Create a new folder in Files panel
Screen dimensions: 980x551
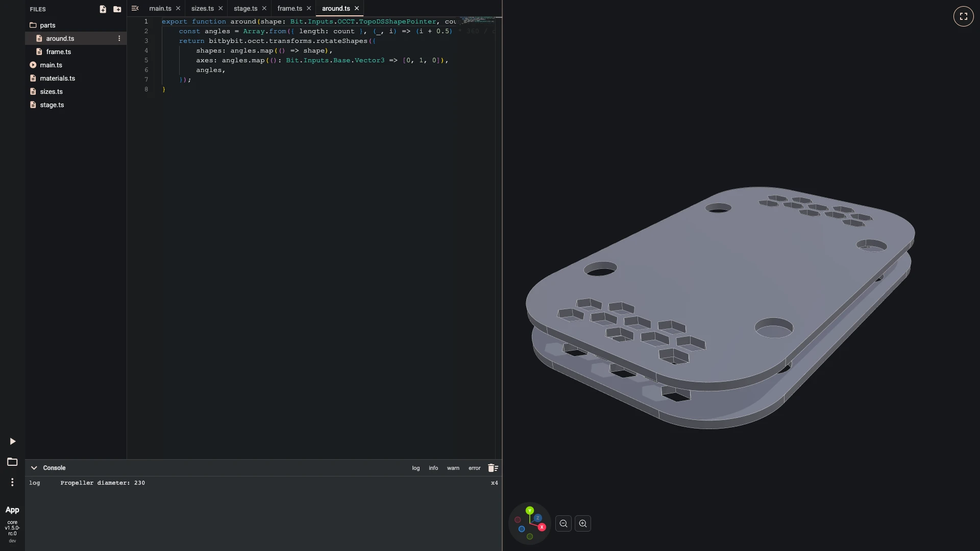tap(117, 9)
